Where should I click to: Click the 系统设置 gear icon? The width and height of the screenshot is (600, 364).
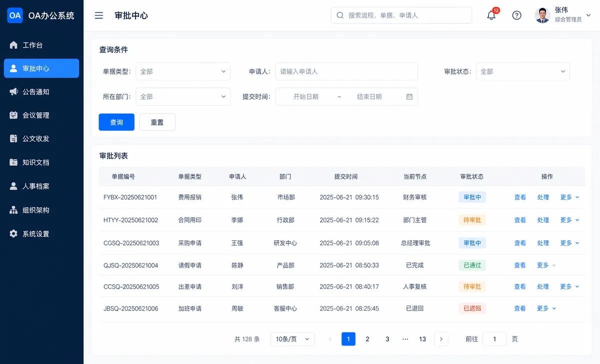[x=13, y=234]
